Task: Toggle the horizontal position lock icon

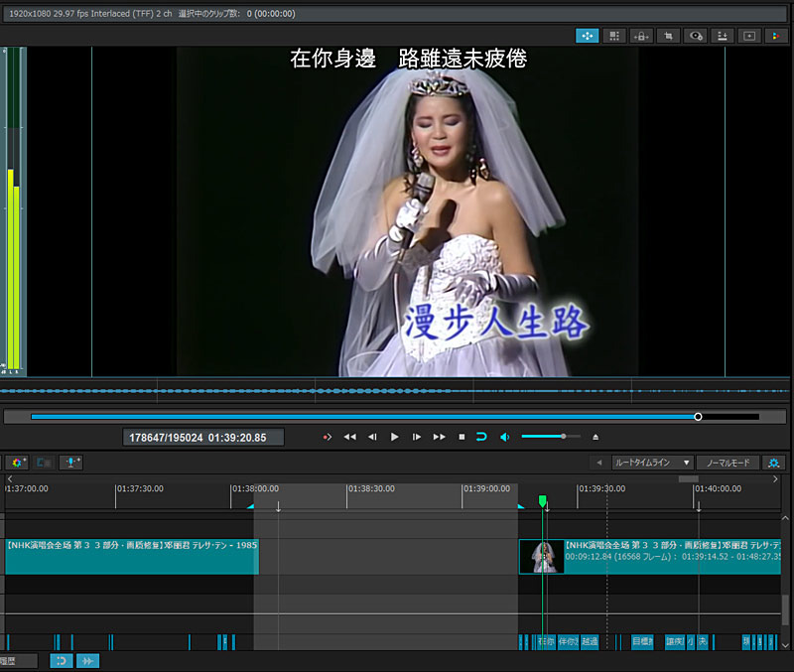Action: point(641,36)
